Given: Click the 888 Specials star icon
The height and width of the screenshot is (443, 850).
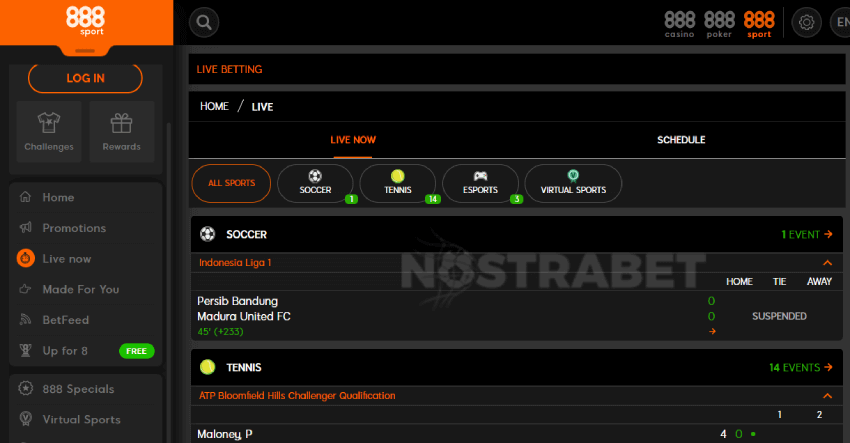Looking at the screenshot, I should 25,388.
